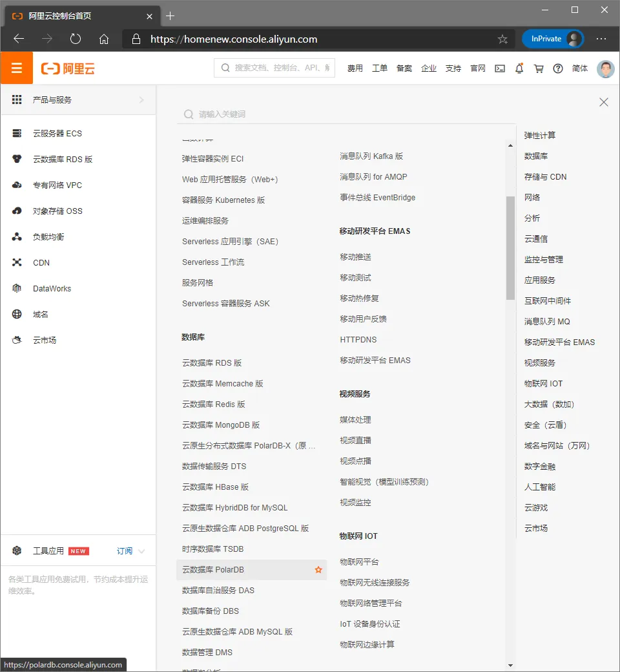Click the scrollbar down arrow
Screen dimensions: 620x672
pyautogui.click(x=510, y=666)
